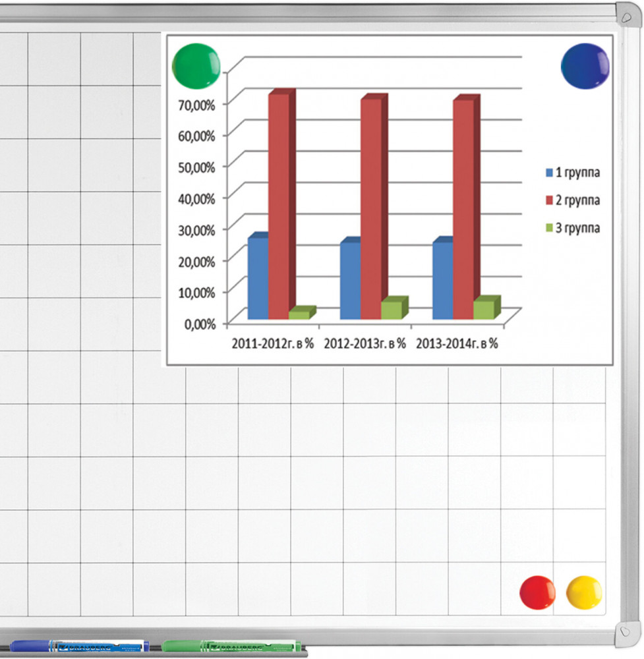Select the "2011-2012г. в %" axis label

click(x=272, y=343)
